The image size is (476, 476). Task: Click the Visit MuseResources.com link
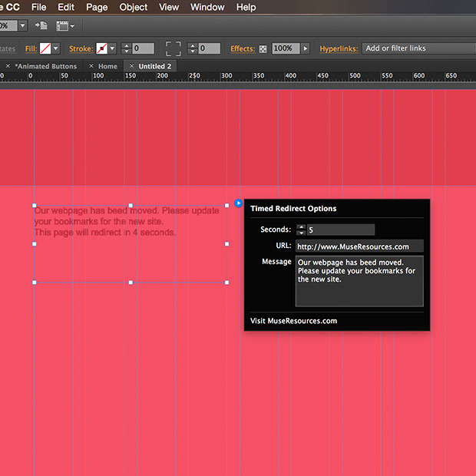click(293, 321)
